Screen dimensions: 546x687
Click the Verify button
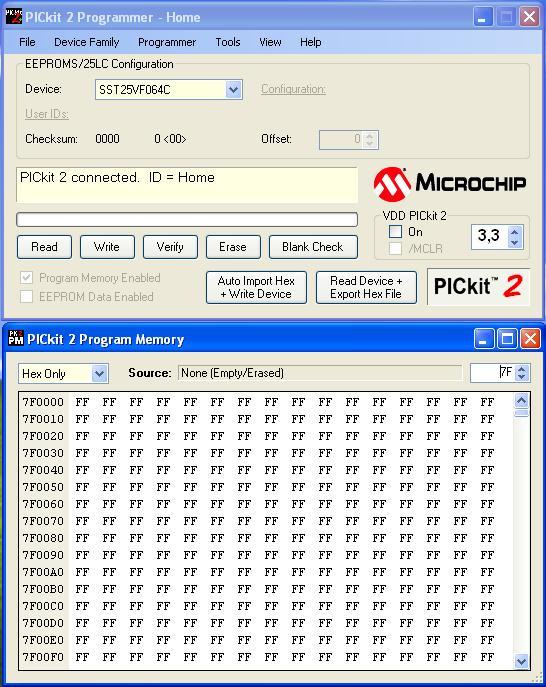pos(170,247)
